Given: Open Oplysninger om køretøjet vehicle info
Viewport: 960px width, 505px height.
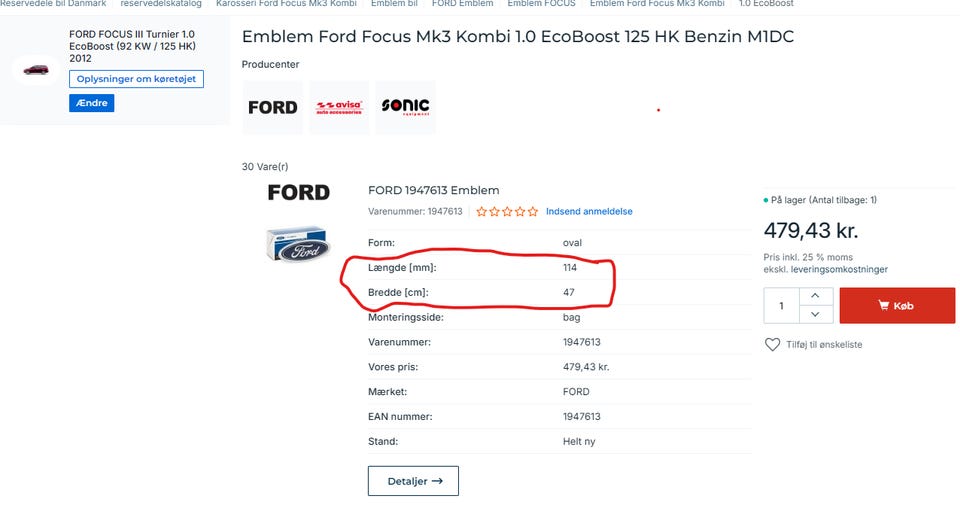Looking at the screenshot, I should coord(136,79).
